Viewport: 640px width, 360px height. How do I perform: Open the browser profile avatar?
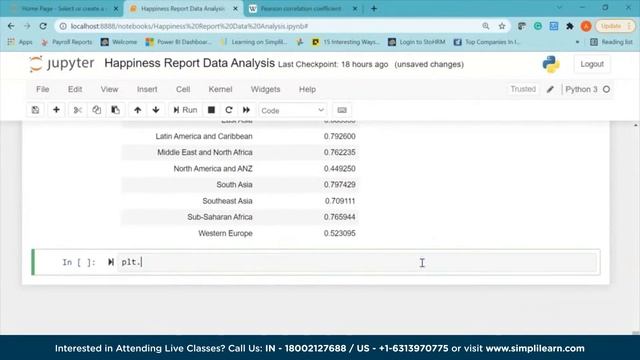click(x=586, y=26)
